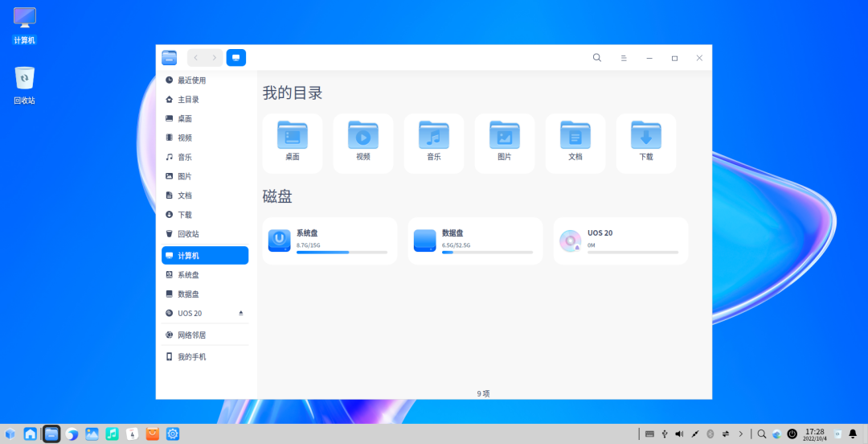Viewport: 868px width, 444px height.
Task: Click the 回收站 desktop icon
Action: pyautogui.click(x=24, y=86)
